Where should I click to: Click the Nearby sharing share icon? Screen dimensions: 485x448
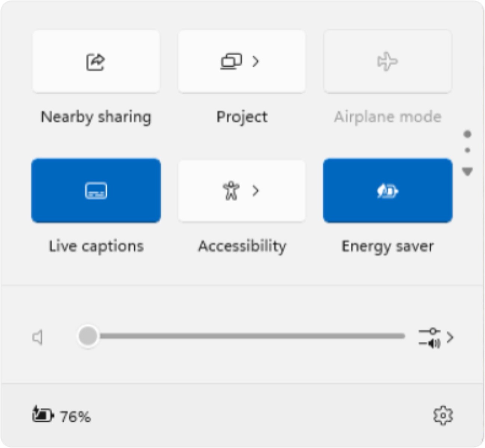coord(96,62)
